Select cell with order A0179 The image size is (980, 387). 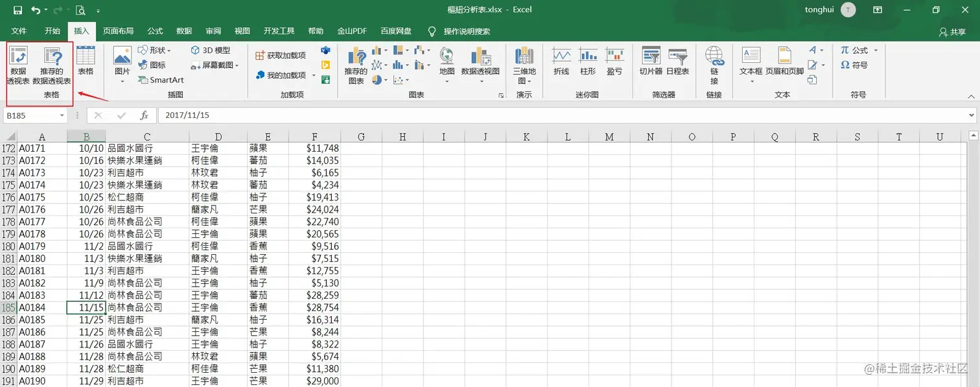click(42, 246)
